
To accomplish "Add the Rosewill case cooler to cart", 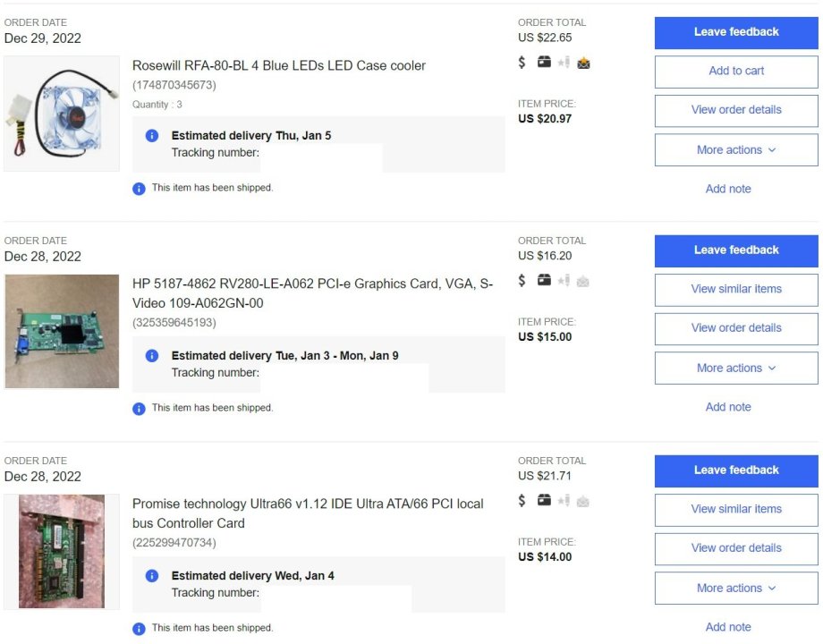I will pos(736,72).
